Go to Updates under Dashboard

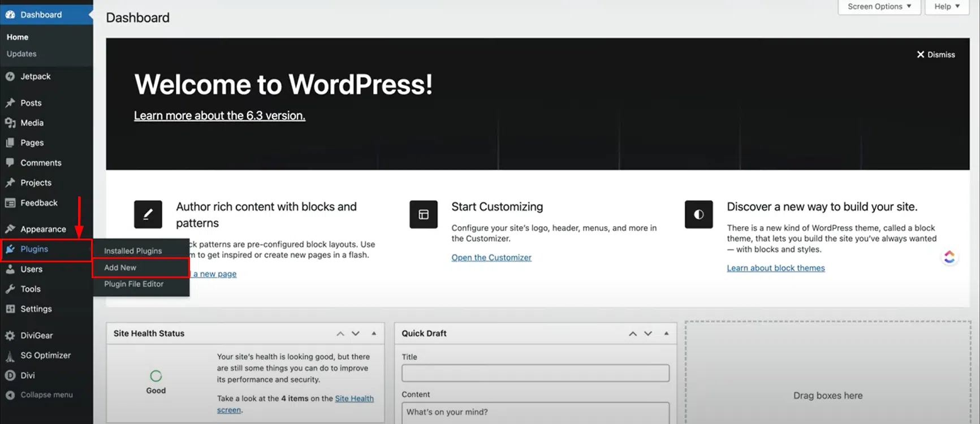(x=21, y=54)
